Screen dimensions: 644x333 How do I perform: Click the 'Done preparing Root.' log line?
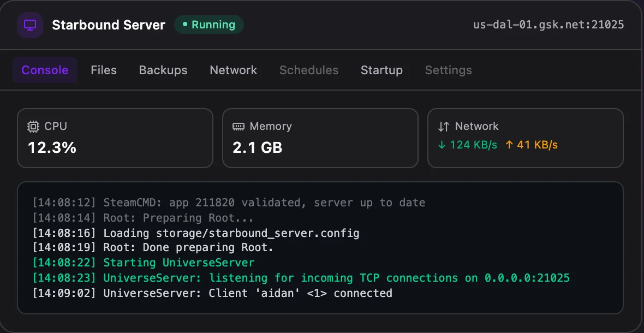click(153, 248)
